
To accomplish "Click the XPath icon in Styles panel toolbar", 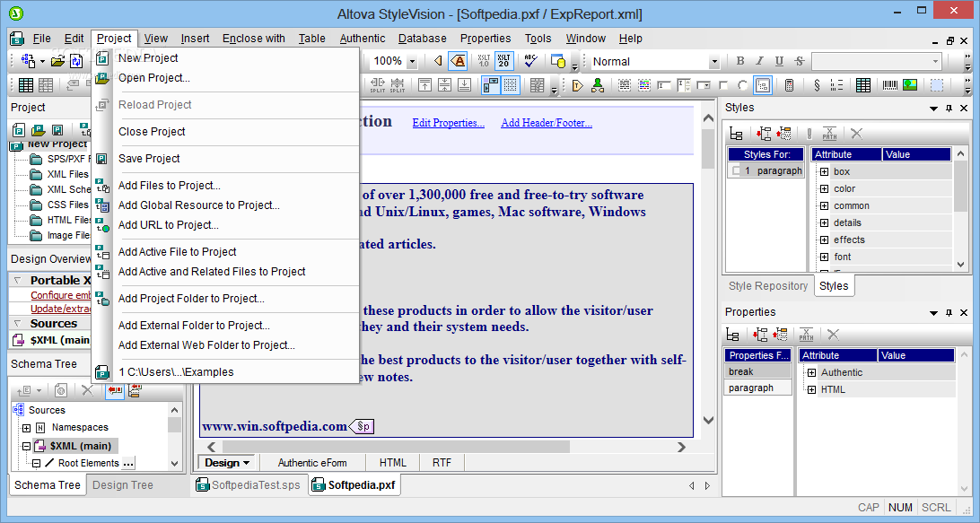I will [829, 133].
